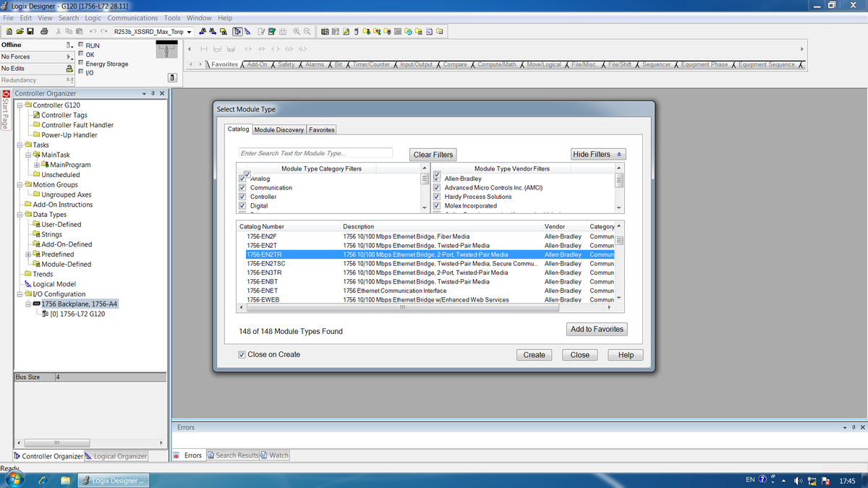Click the Save icon in the toolbar
The height and width of the screenshot is (488, 868).
click(30, 32)
